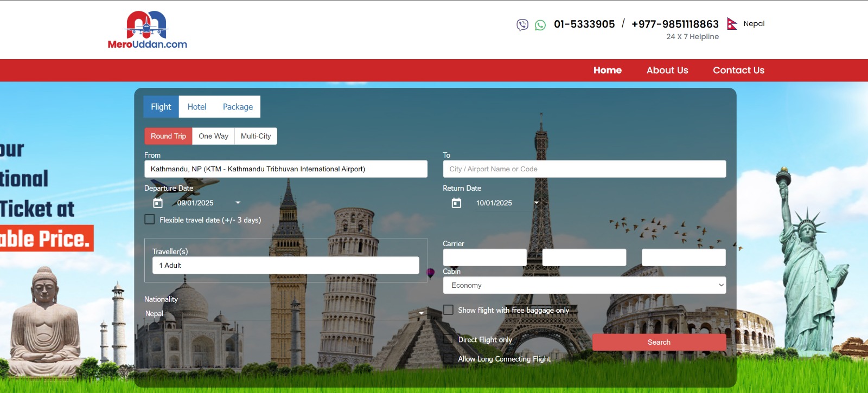
Task: Select the One Way trip option
Action: pos(213,136)
